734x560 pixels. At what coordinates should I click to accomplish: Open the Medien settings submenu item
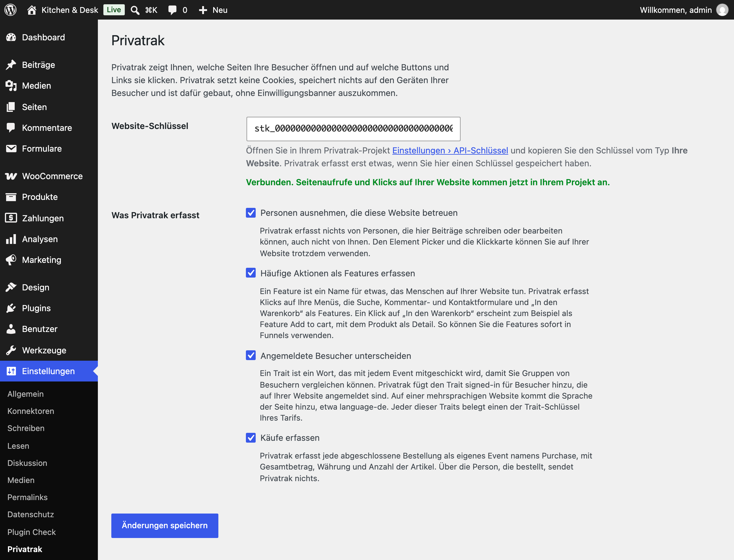[21, 480]
